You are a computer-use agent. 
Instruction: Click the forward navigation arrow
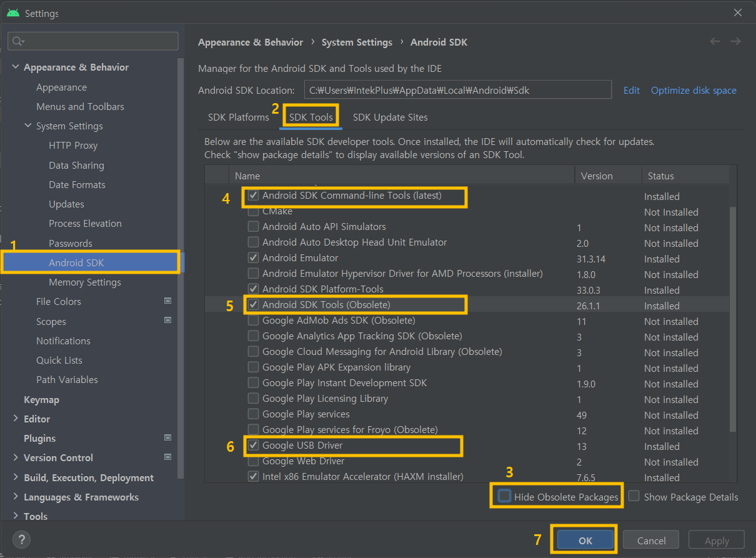pyautogui.click(x=736, y=41)
